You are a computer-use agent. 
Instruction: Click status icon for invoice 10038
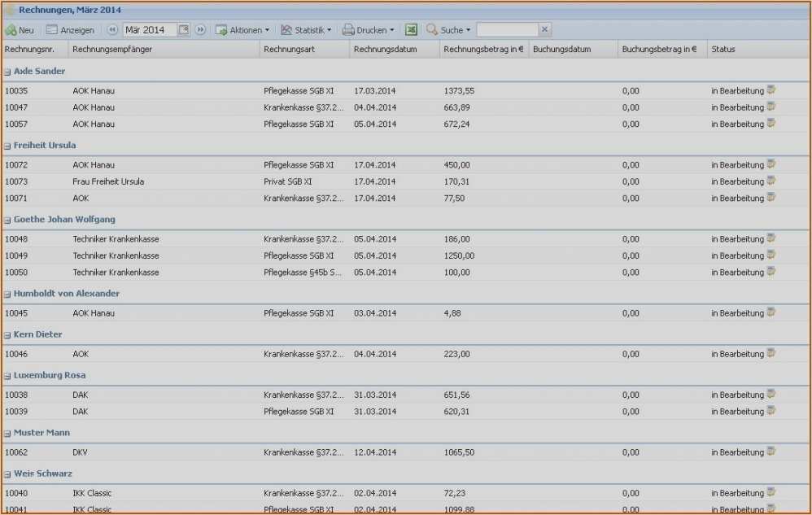(771, 394)
